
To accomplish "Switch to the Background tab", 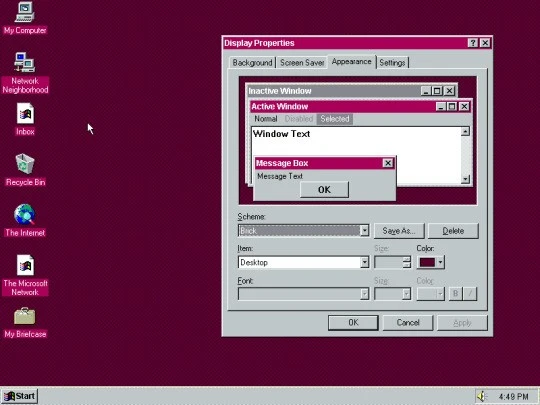I will (x=252, y=63).
